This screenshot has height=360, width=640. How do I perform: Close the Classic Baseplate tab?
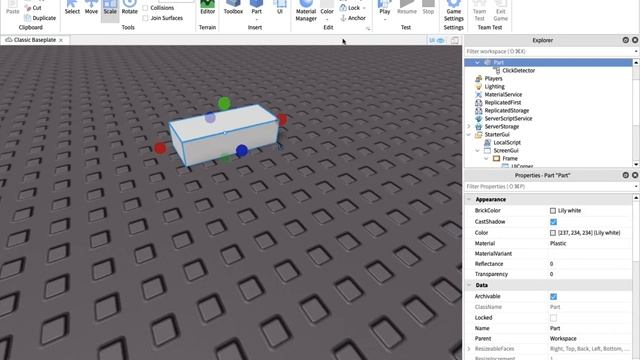[x=61, y=40]
